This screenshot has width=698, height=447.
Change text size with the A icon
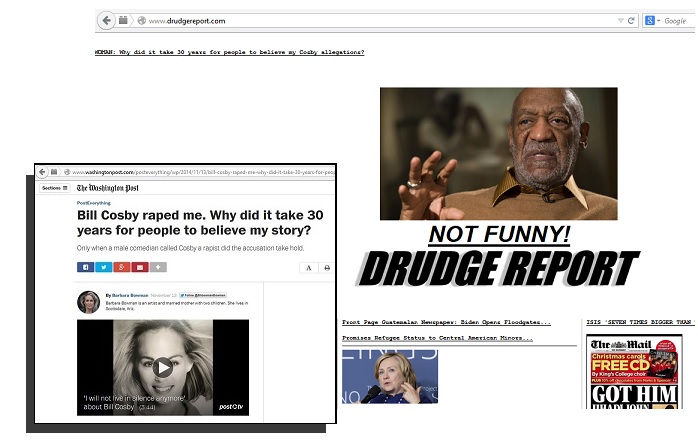[308, 268]
